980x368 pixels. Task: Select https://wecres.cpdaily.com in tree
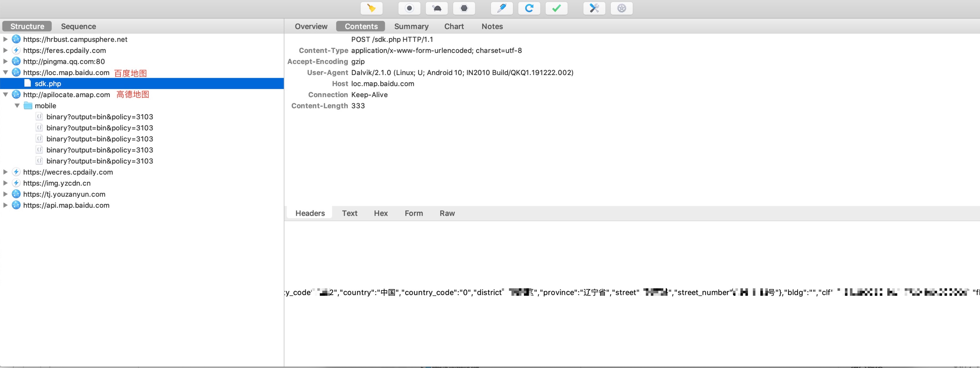68,172
